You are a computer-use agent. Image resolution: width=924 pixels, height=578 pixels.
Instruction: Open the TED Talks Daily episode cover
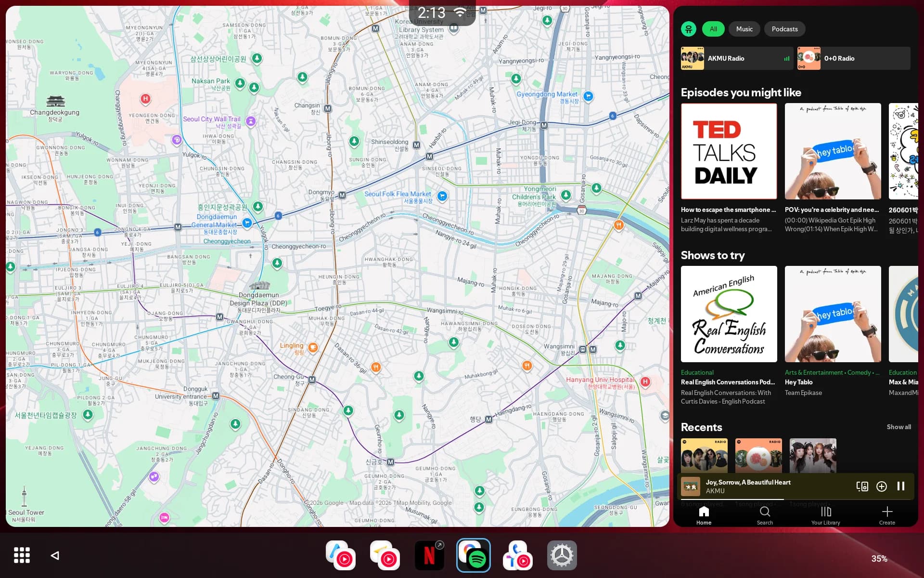(x=729, y=151)
